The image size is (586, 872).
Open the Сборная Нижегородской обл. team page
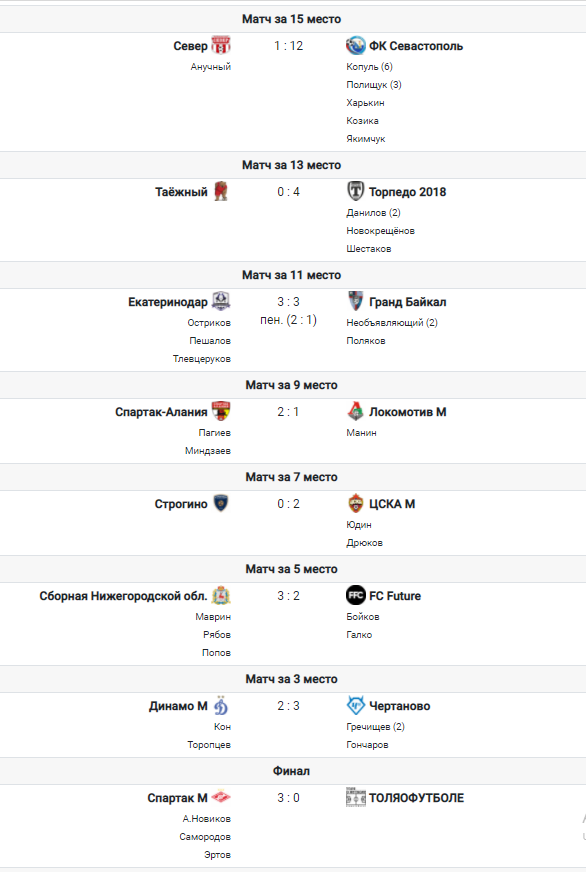(x=123, y=596)
